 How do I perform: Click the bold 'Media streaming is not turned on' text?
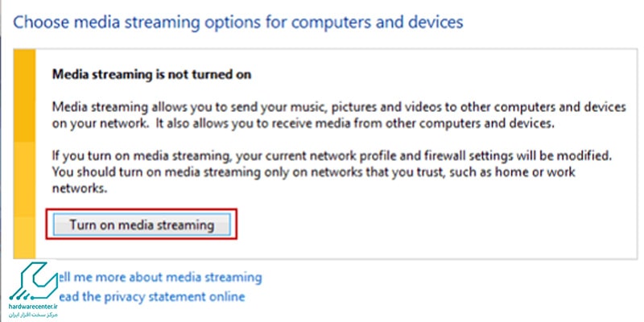pos(151,75)
